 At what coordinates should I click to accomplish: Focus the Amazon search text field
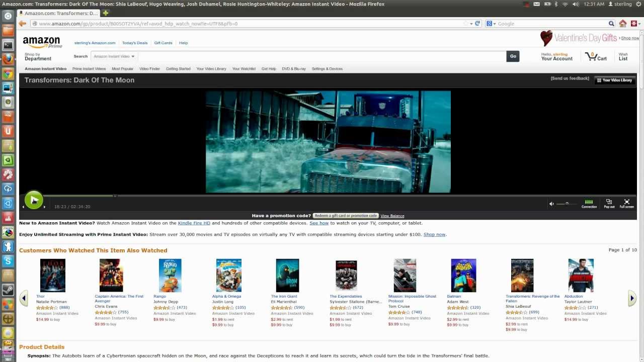click(x=322, y=56)
